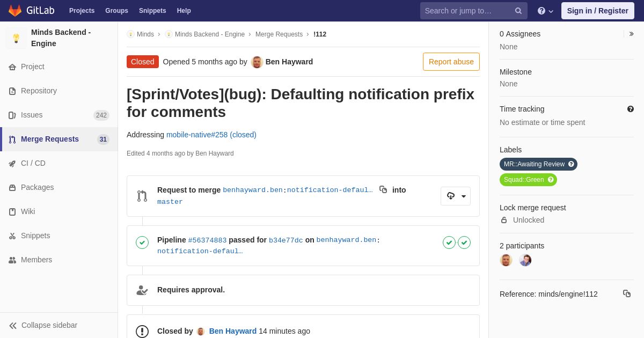The height and width of the screenshot is (338, 644).
Task: Click first participant avatar
Action: click(506, 260)
